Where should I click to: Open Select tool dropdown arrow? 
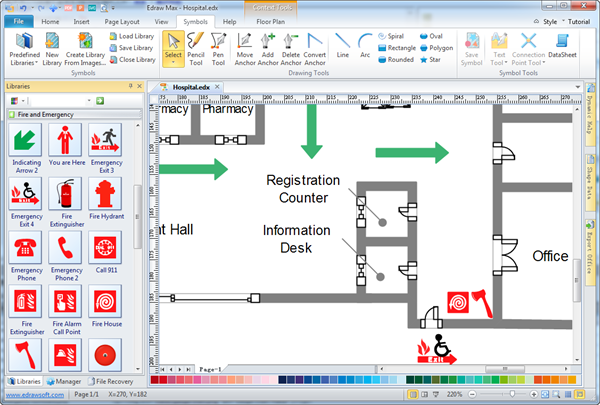point(173,63)
